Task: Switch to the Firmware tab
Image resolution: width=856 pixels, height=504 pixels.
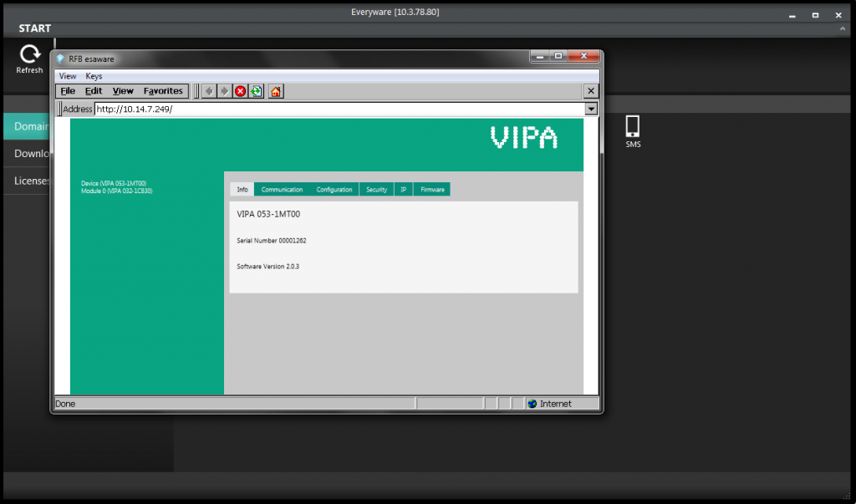Action: pyautogui.click(x=432, y=190)
